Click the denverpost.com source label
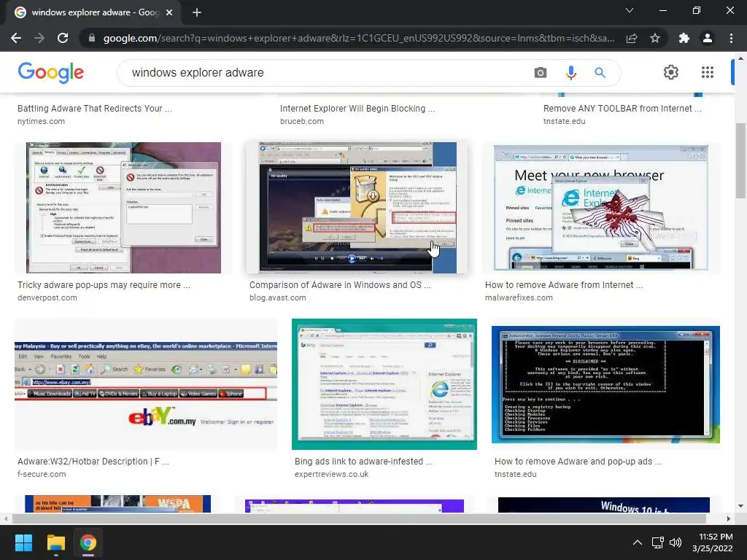Image resolution: width=747 pixels, height=560 pixels. click(x=47, y=297)
